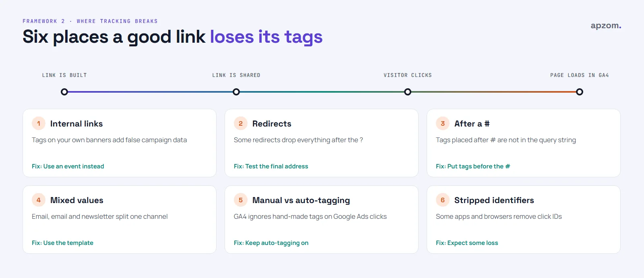Open the fix 'Use an event instead'

[x=68, y=166]
